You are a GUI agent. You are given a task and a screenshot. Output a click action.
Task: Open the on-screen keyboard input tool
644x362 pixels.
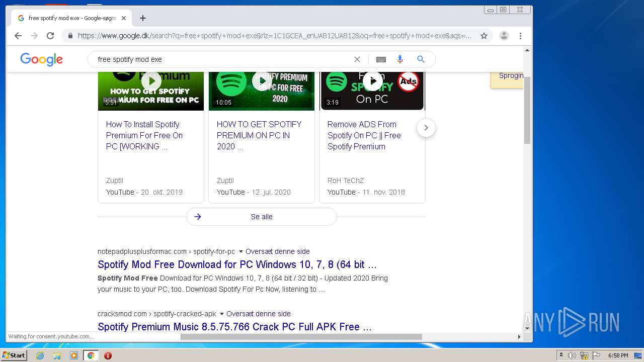[381, 59]
